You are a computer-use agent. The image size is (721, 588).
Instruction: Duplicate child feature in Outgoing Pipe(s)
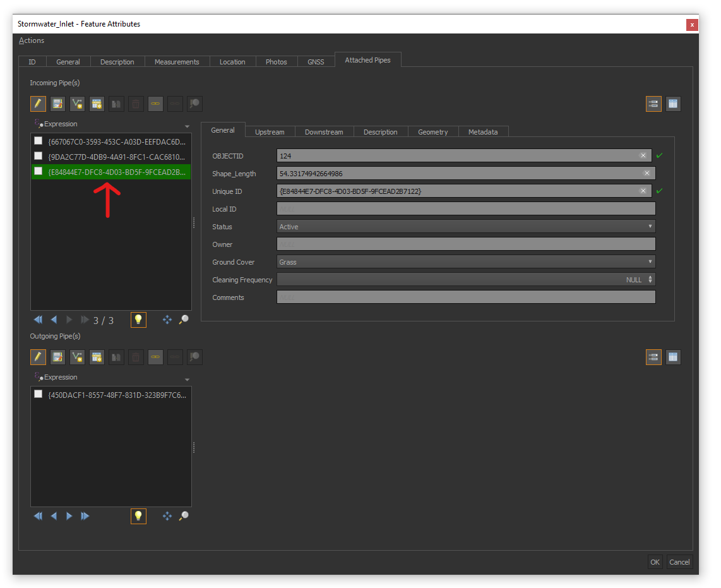116,357
